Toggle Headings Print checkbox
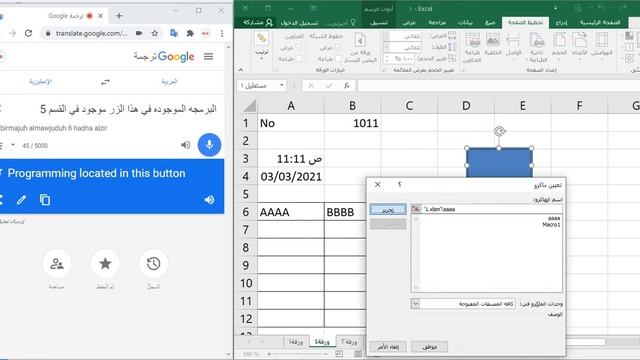Viewport: 640px width, 360px height. (x=299, y=59)
